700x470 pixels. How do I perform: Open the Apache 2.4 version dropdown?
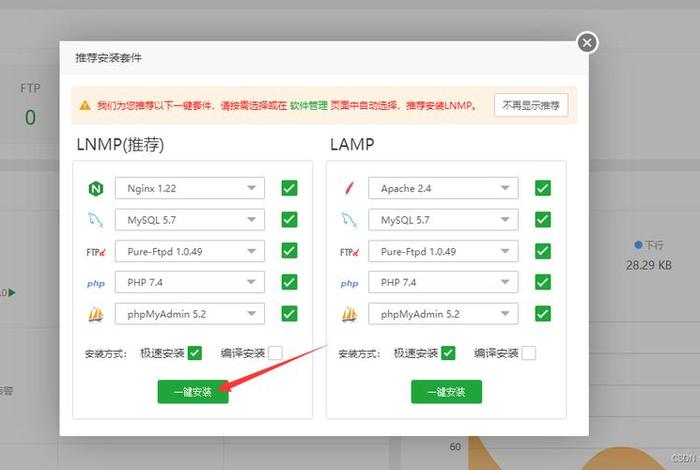(x=443, y=188)
